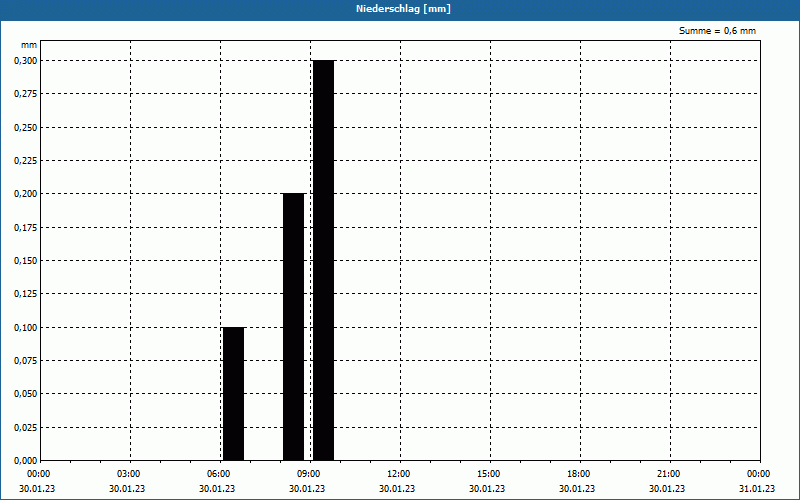The width and height of the screenshot is (800, 500).
Task: Select the 0,100 mm precipitation bar
Action: [x=233, y=394]
